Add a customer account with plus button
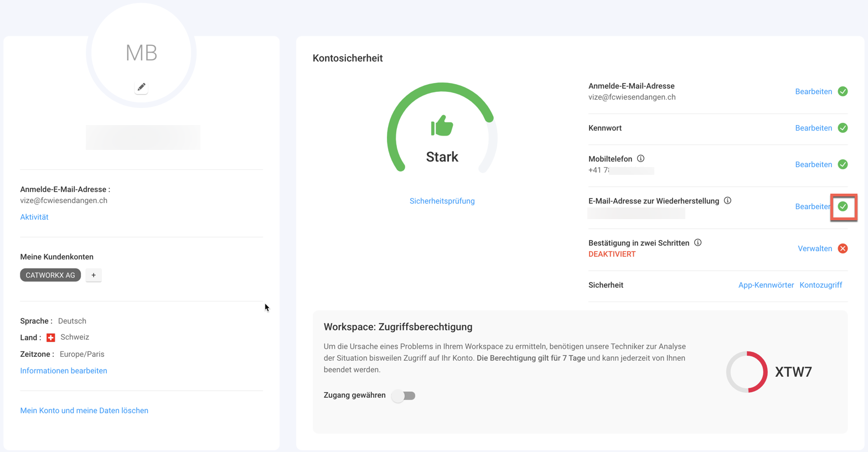 click(94, 275)
